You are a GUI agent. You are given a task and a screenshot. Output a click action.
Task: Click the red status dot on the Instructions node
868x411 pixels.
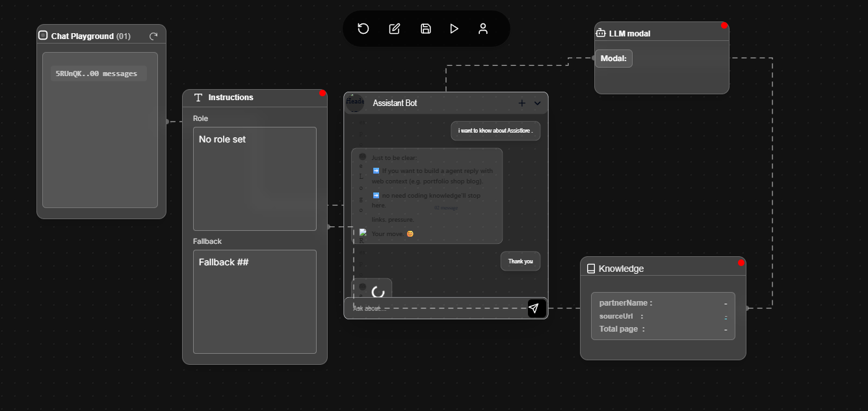tap(322, 93)
